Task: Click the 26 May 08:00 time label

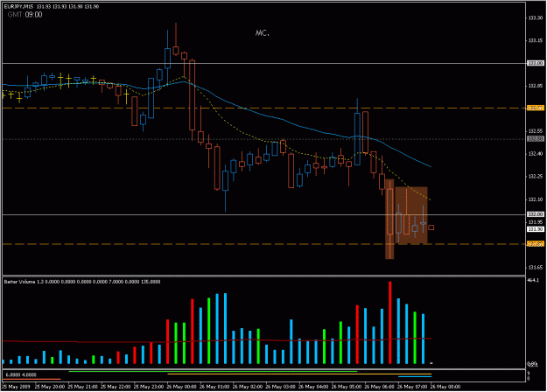Action: click(x=445, y=387)
